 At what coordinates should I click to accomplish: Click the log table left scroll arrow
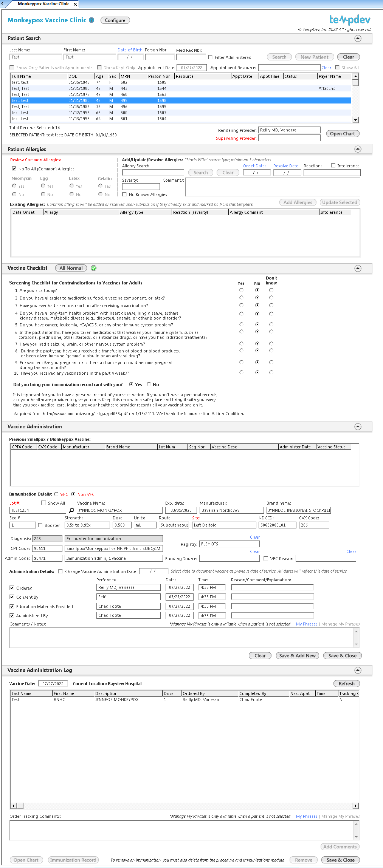tap(13, 806)
